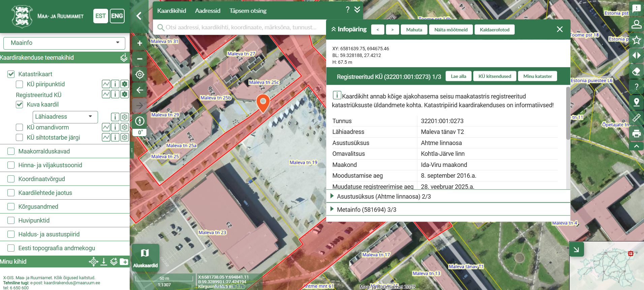
Task: Click the KÜ kitsendused button
Action: click(494, 76)
